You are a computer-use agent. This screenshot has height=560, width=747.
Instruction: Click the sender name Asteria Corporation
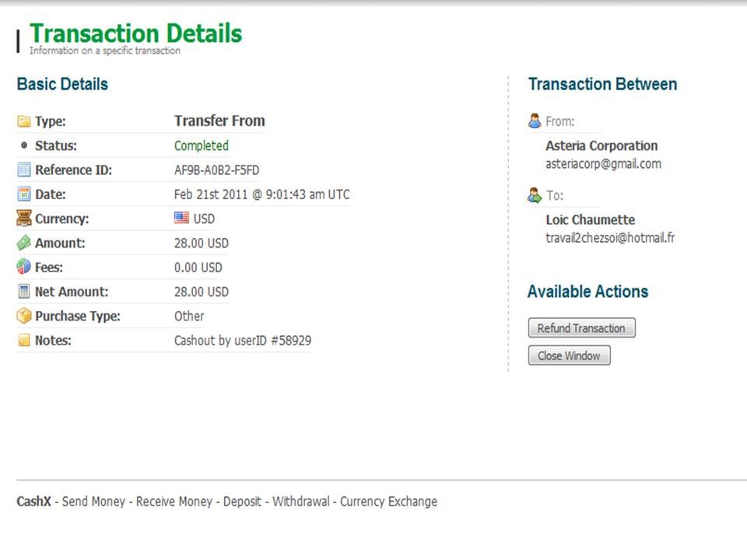click(x=601, y=145)
